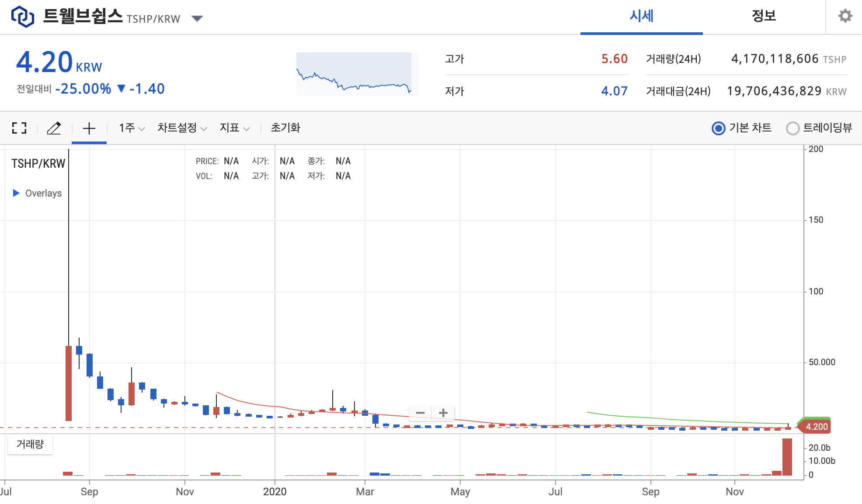The width and height of the screenshot is (862, 504).
Task: Open the 1주 interval dropdown
Action: point(132,128)
